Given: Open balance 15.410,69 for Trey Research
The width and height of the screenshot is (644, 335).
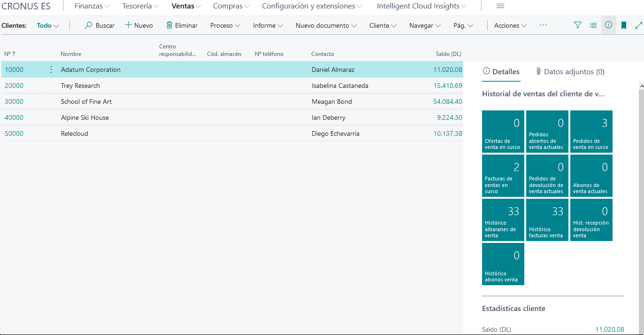Looking at the screenshot, I should (x=448, y=86).
